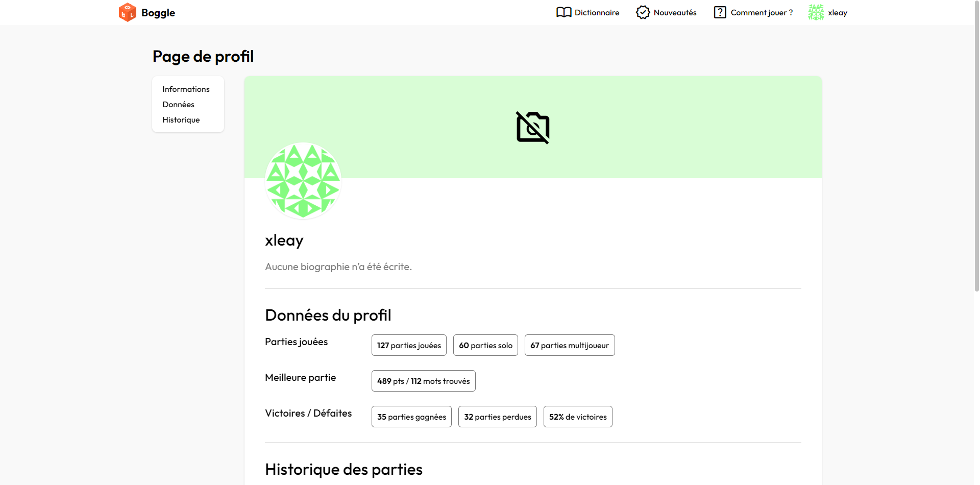
Task: Click the xleay username in header
Action: pos(837,13)
